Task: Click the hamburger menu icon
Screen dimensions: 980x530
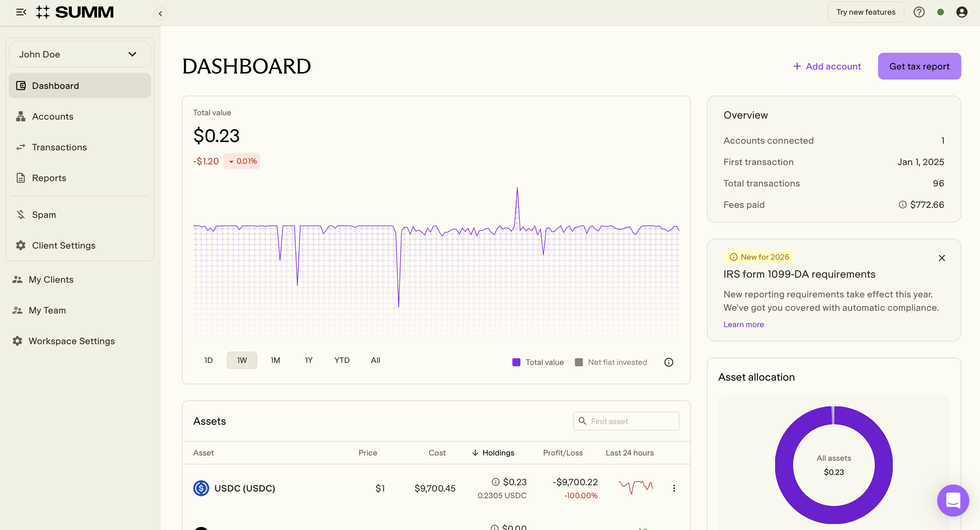Action: [x=21, y=12]
